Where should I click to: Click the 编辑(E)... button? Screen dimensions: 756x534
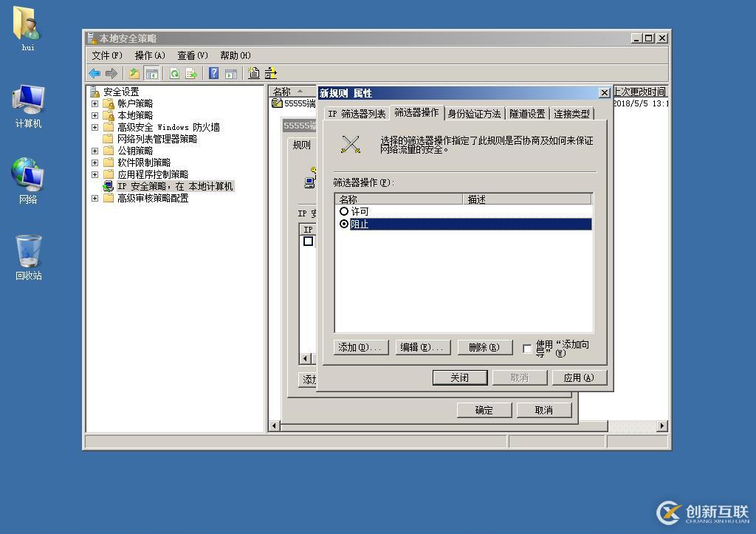422,347
